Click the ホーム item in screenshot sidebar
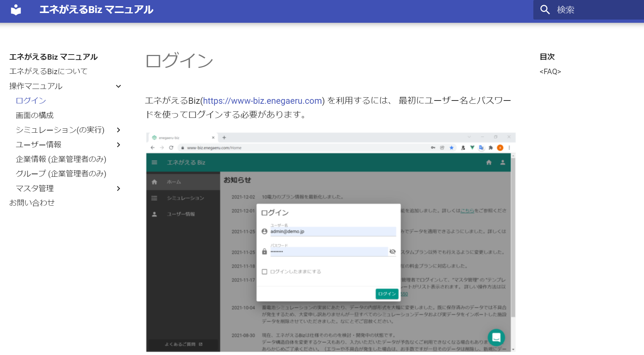The image size is (644, 355). pyautogui.click(x=183, y=182)
